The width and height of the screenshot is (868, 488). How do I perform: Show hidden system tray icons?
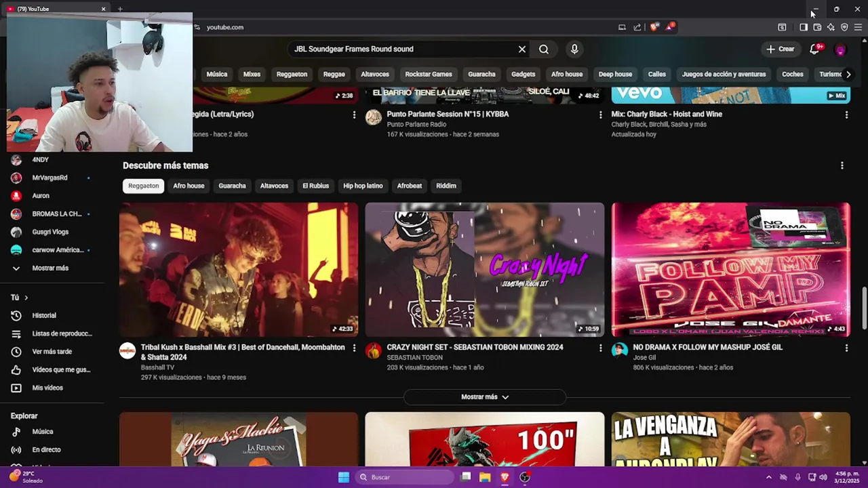click(x=768, y=477)
